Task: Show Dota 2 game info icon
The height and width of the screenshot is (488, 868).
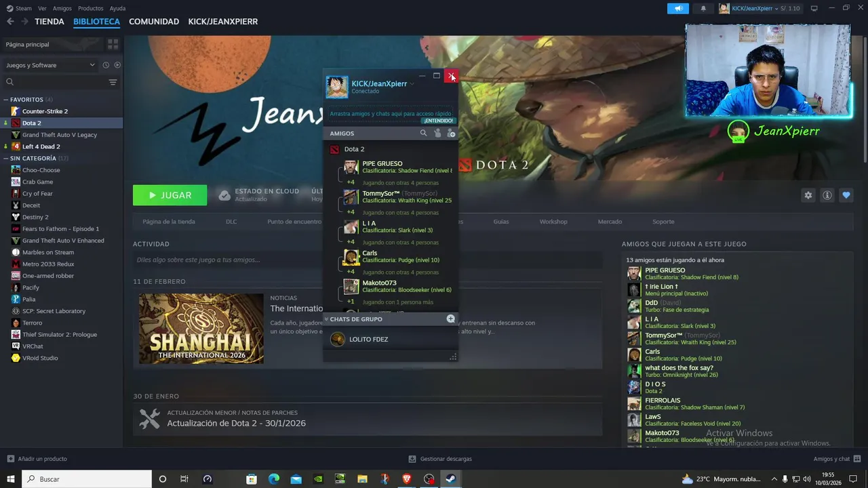Action: click(827, 195)
